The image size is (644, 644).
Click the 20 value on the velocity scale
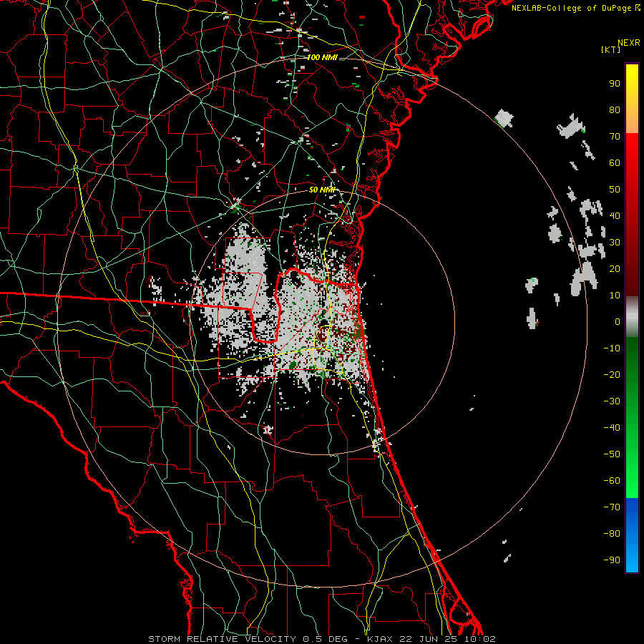[x=615, y=268]
